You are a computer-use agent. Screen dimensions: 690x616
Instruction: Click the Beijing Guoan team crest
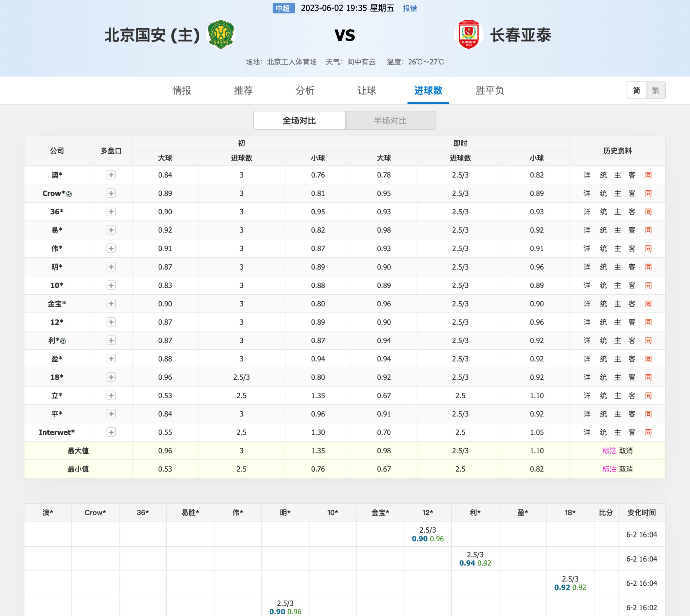tap(221, 35)
